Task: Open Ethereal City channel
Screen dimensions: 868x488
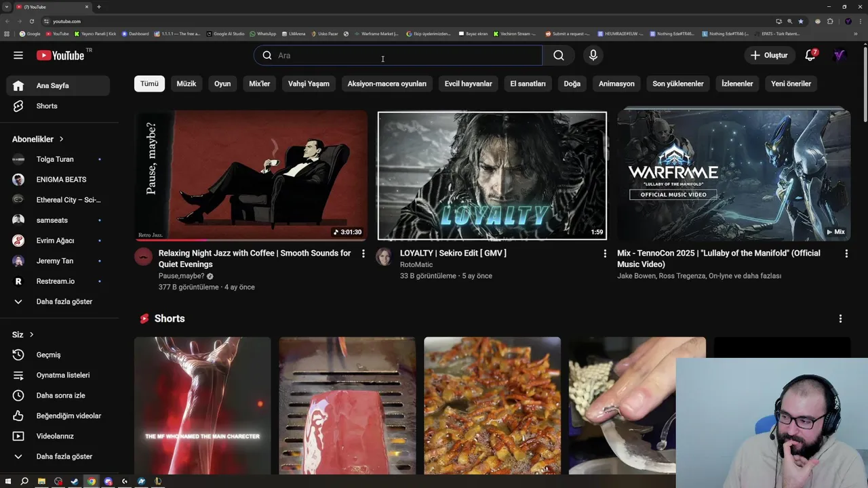Action: click(x=58, y=200)
